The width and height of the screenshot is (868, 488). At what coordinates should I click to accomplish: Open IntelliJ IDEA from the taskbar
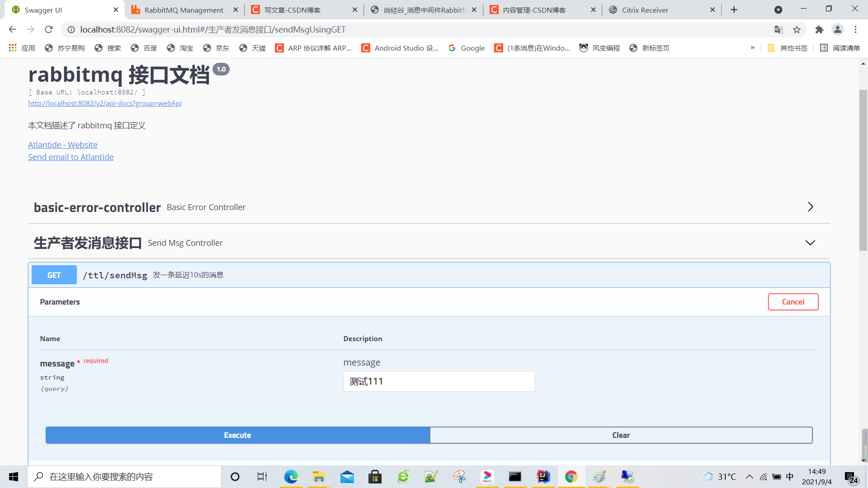point(543,477)
